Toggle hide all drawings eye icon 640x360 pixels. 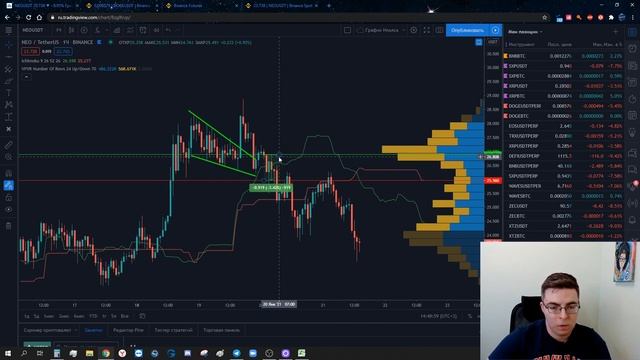pos(9,209)
